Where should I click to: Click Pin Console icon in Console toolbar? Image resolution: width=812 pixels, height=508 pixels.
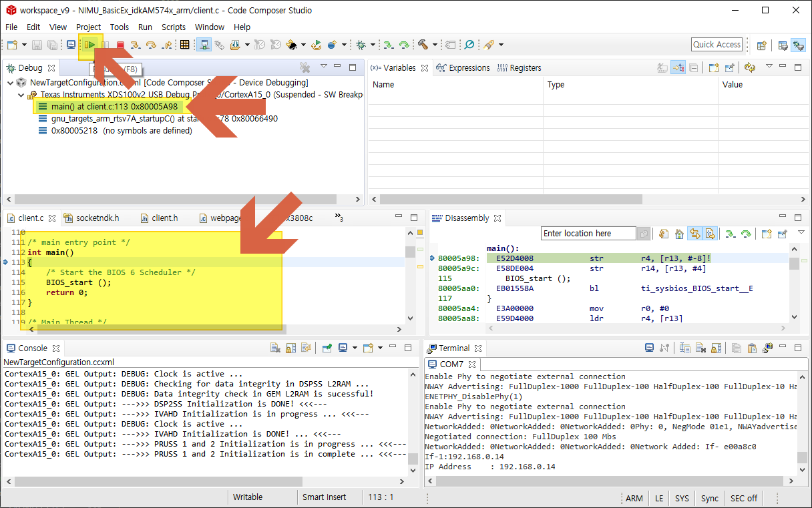click(x=327, y=348)
